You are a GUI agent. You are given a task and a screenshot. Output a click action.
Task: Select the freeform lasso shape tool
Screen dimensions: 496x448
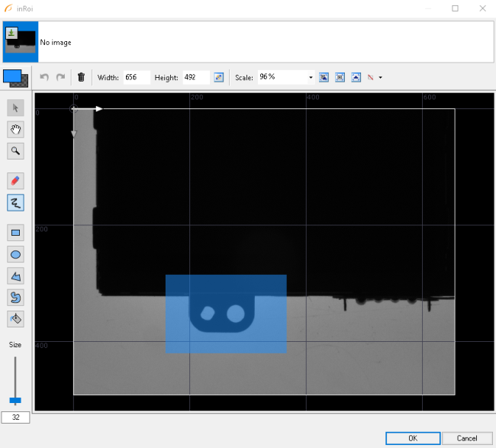15,296
